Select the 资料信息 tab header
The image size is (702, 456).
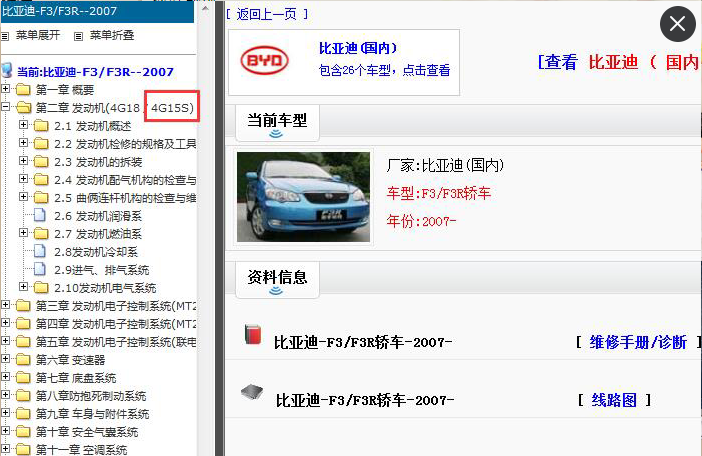(277, 279)
